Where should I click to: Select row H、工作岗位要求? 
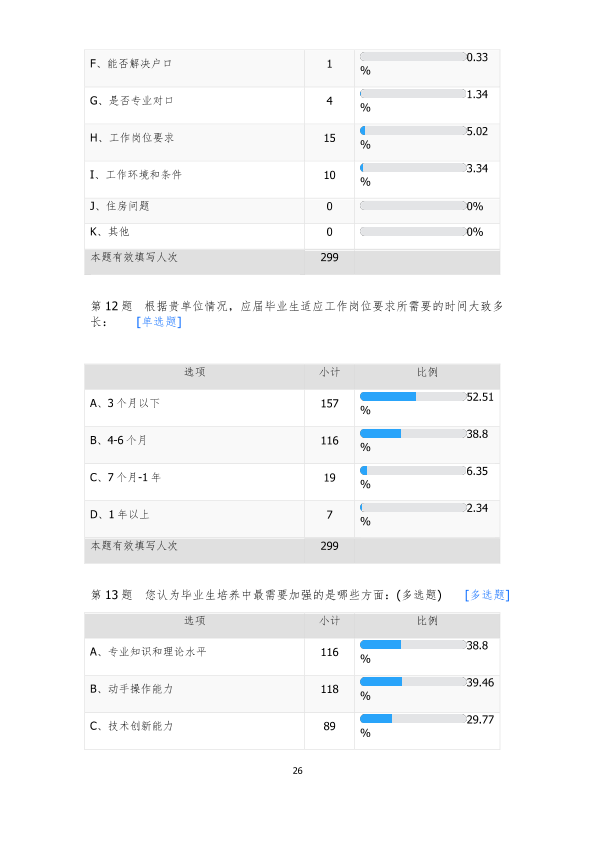coord(292,143)
